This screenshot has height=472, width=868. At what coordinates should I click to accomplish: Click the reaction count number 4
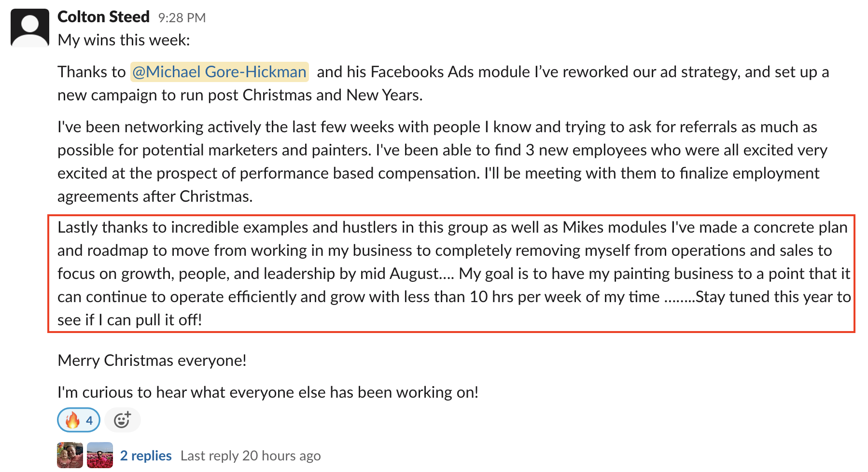tap(89, 420)
